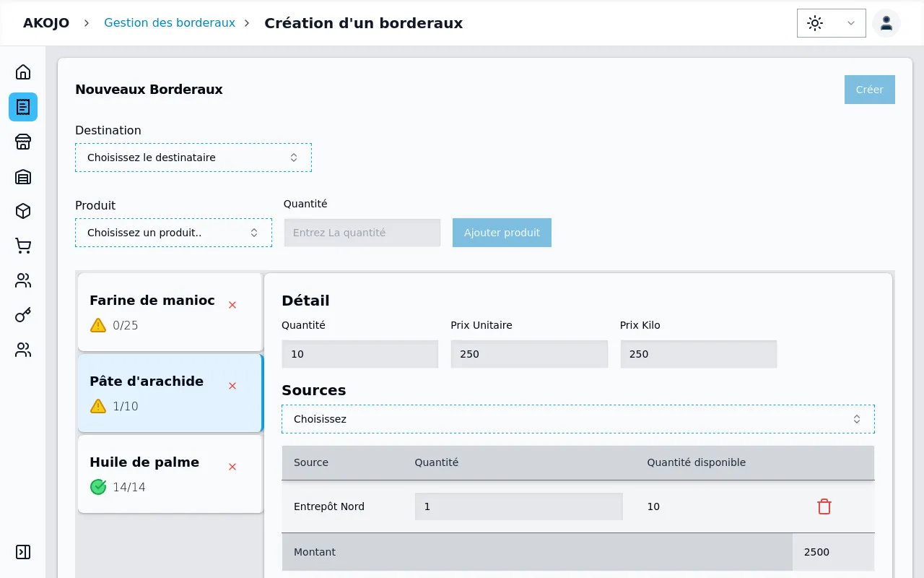This screenshot has width=924, height=578.
Task: Open the shopping cart icon
Action: (x=23, y=246)
